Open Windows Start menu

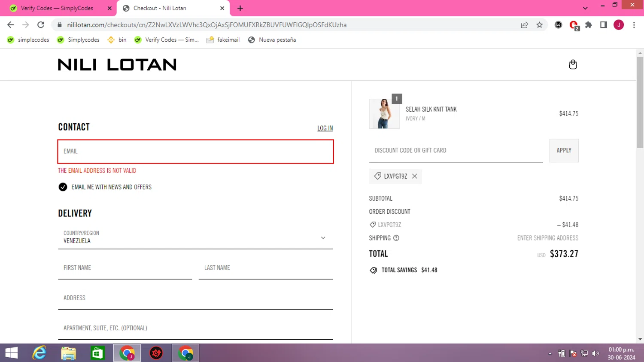12,353
